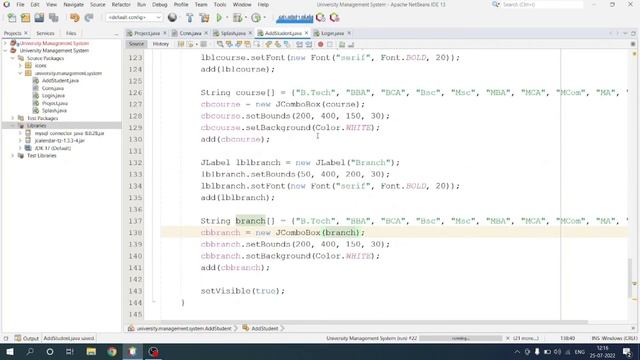Click the globe browser icon in toolbar
This screenshot has width=640, height=360.
172,18
